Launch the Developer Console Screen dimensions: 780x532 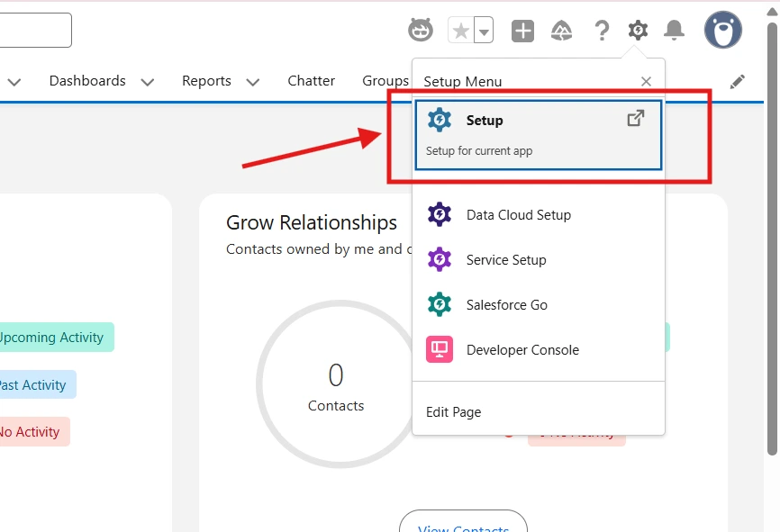(522, 350)
